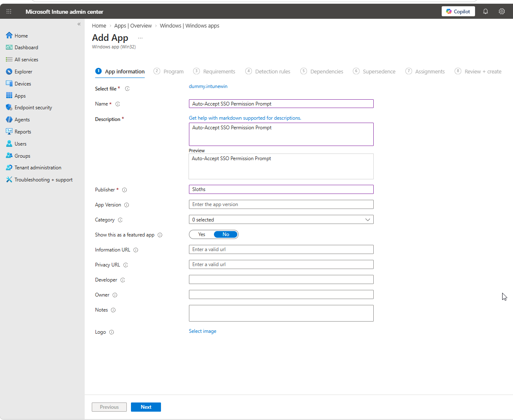
Task: Show info tooltip for Developer
Action: click(123, 280)
